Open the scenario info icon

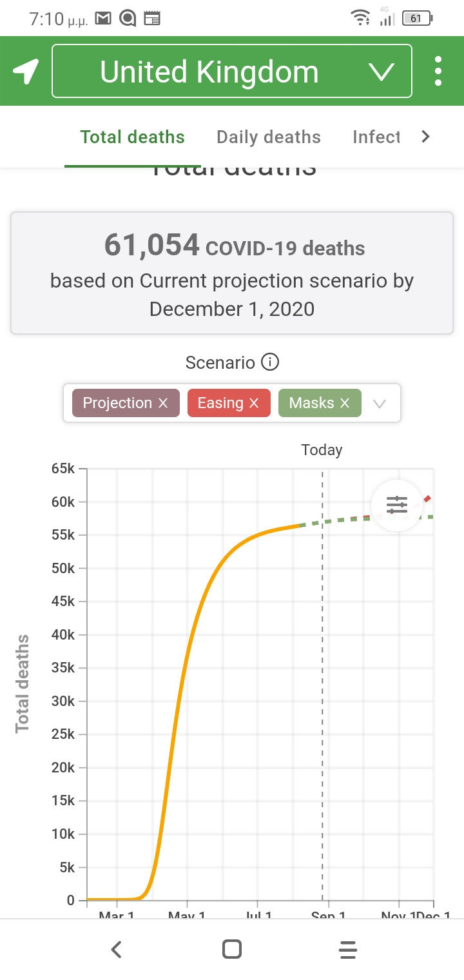(x=270, y=362)
